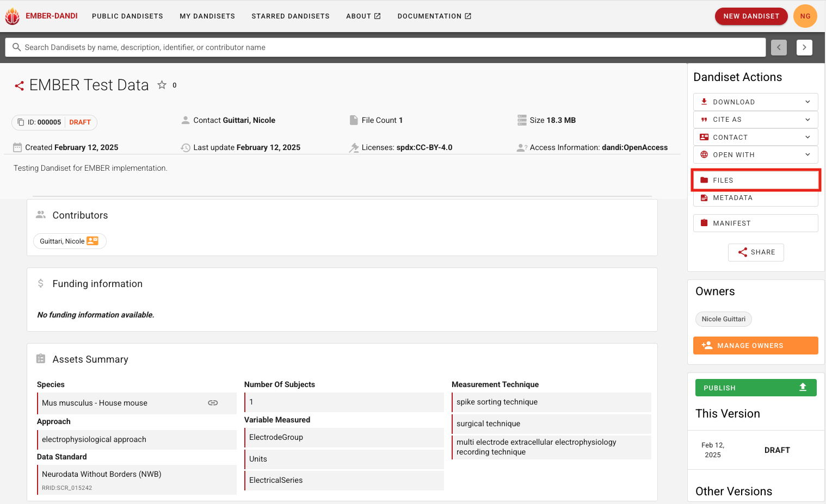This screenshot has width=826, height=504.
Task: Click 'surgical technique' entry
Action: [551, 424]
